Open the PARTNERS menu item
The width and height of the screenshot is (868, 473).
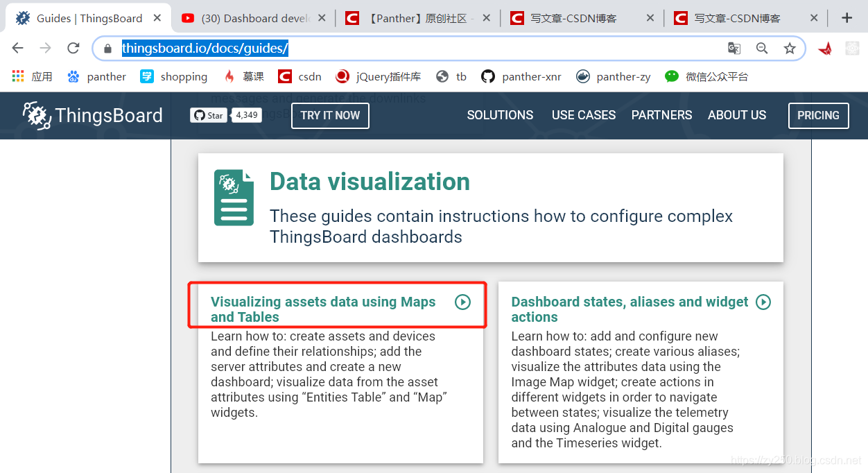(661, 115)
